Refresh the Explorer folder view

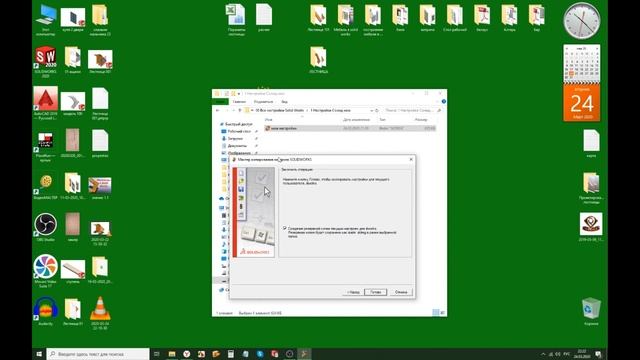coord(377,110)
